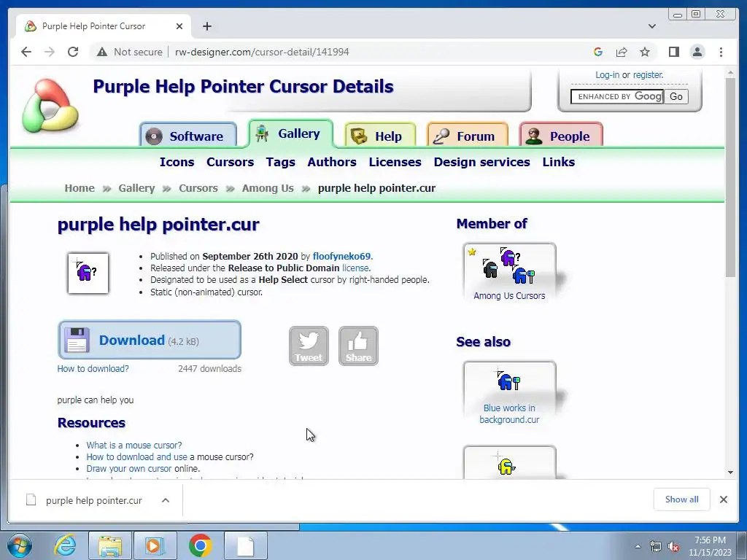
Task: Open the Forum tab
Action: click(468, 136)
